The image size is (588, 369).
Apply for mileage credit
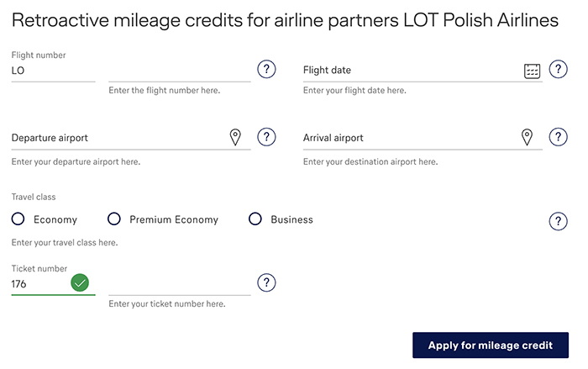(x=491, y=345)
